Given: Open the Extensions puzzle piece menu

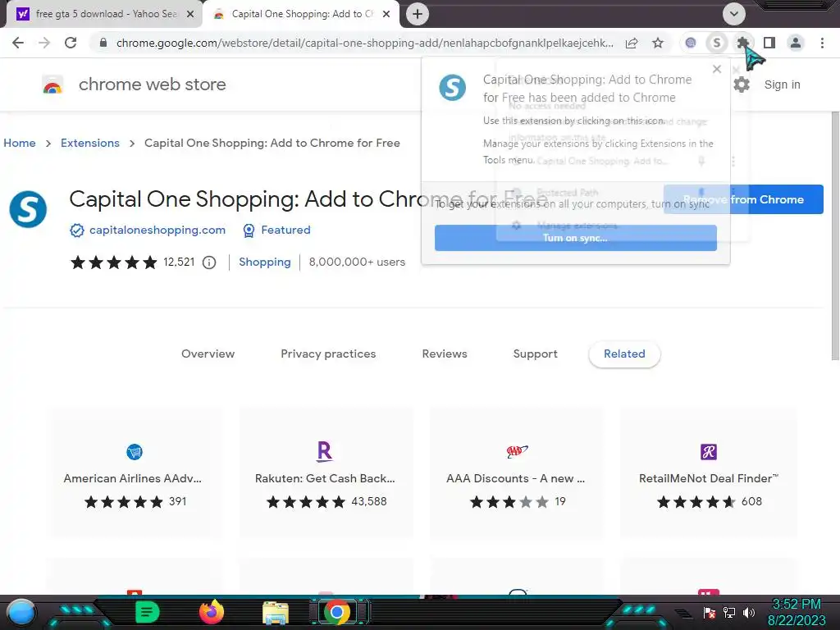Looking at the screenshot, I should click(742, 43).
